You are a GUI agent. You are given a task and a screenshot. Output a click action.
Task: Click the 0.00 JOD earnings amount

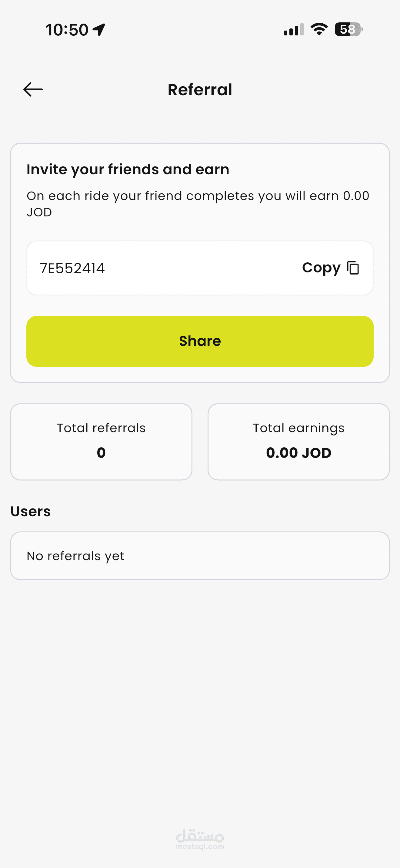(x=298, y=452)
